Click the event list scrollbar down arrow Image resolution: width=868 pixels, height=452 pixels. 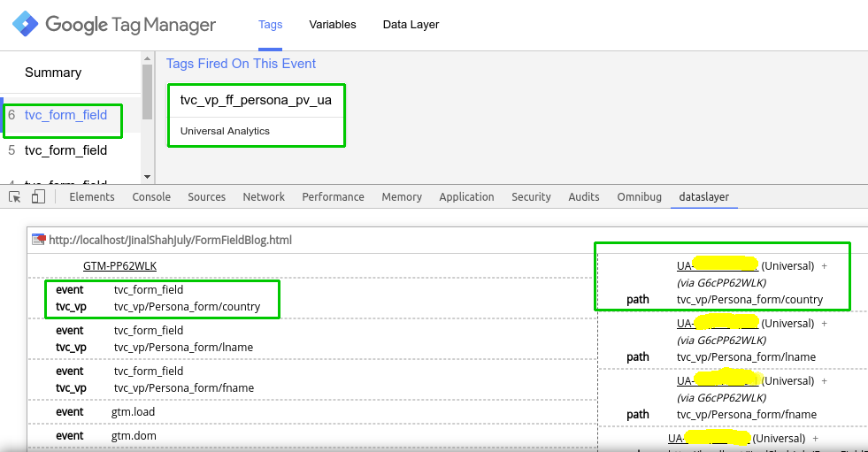point(147,177)
